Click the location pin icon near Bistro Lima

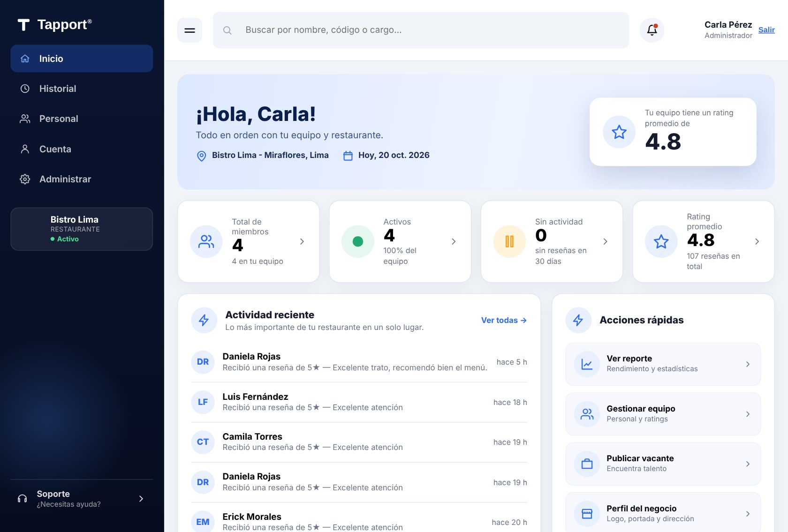201,156
